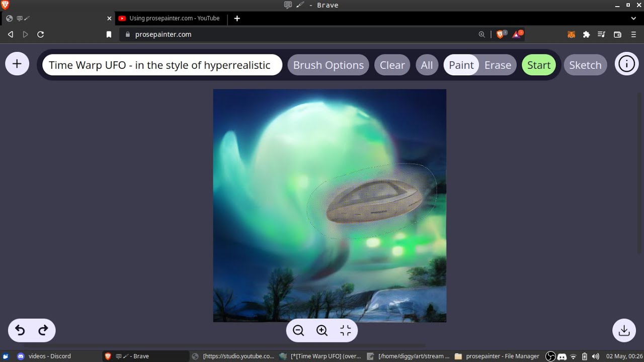The height and width of the screenshot is (362, 644).
Task: Open the Sketch option
Action: tap(585, 65)
